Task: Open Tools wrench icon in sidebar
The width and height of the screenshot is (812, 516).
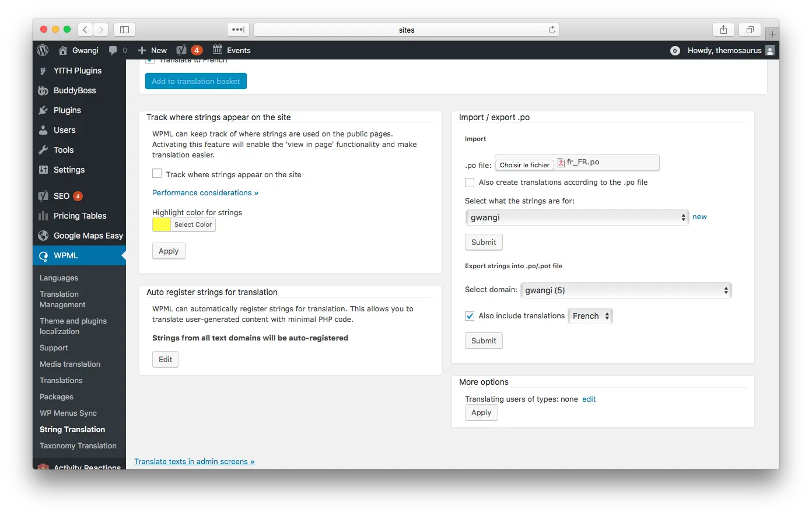Action: click(x=43, y=150)
